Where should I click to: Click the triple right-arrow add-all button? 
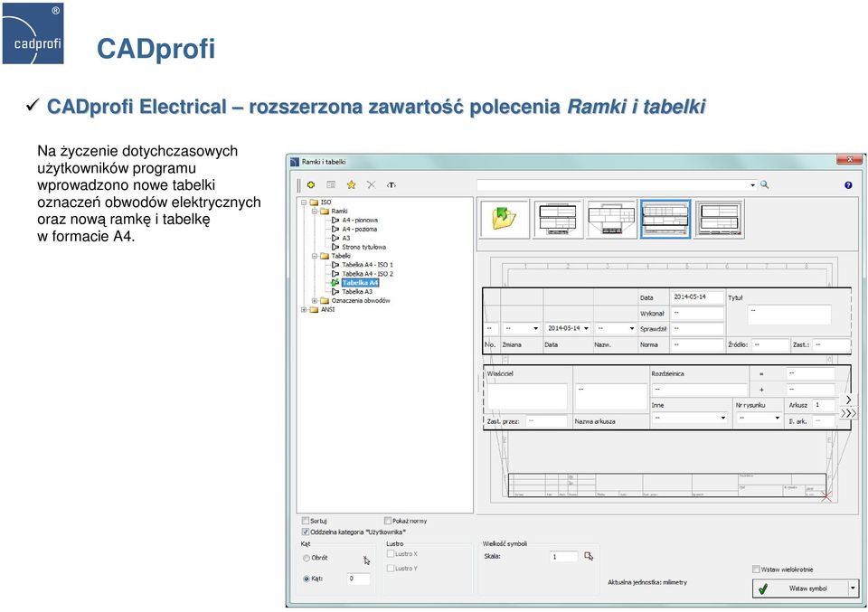point(848,413)
